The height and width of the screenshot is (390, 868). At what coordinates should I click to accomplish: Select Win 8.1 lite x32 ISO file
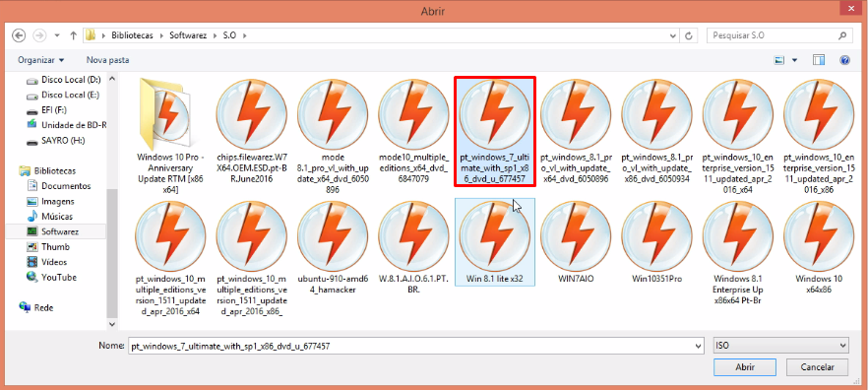(495, 242)
